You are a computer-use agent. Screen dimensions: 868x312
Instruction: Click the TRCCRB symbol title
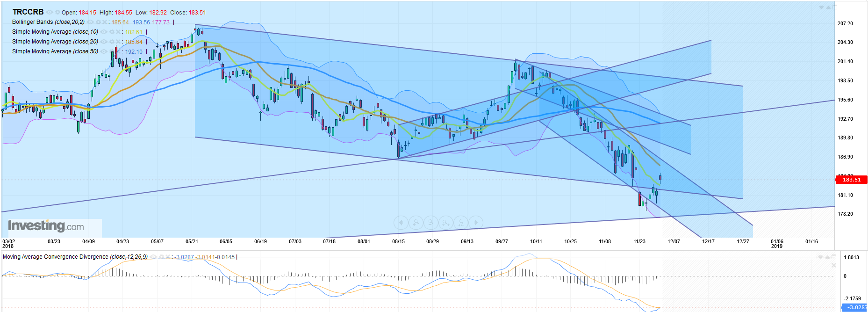28,12
